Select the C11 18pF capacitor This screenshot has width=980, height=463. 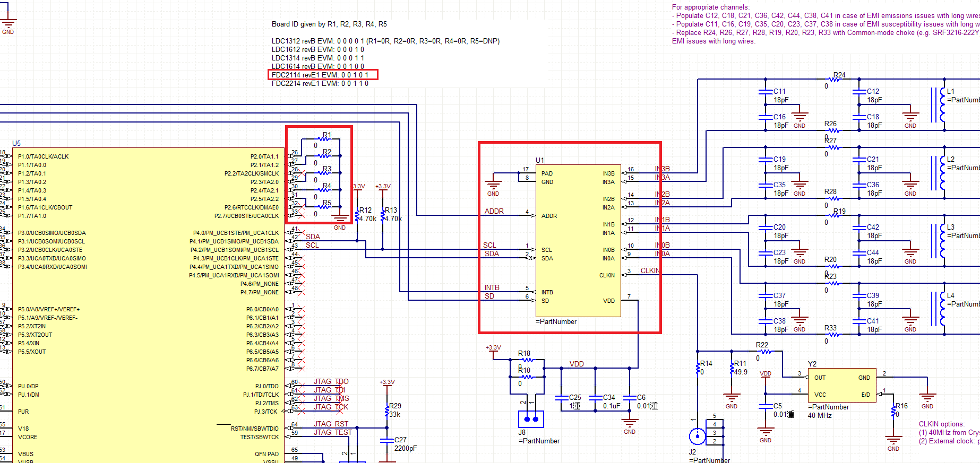[766, 92]
